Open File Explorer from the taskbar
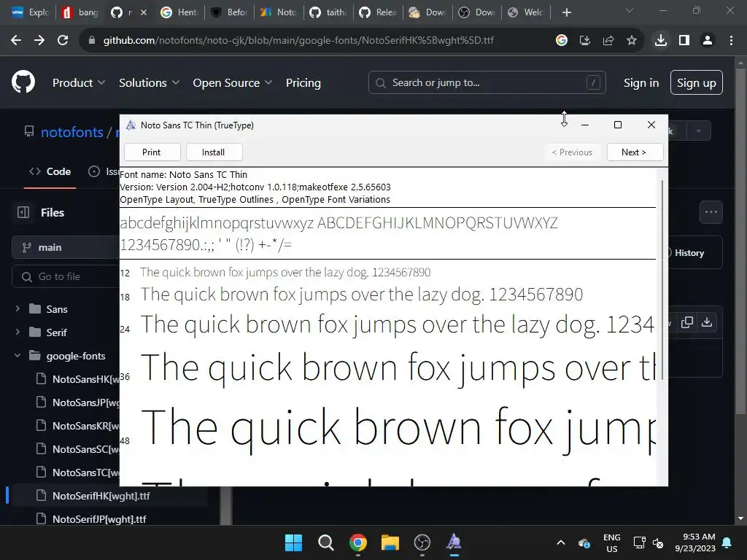Screen dimensions: 747x560 (x=390, y=542)
